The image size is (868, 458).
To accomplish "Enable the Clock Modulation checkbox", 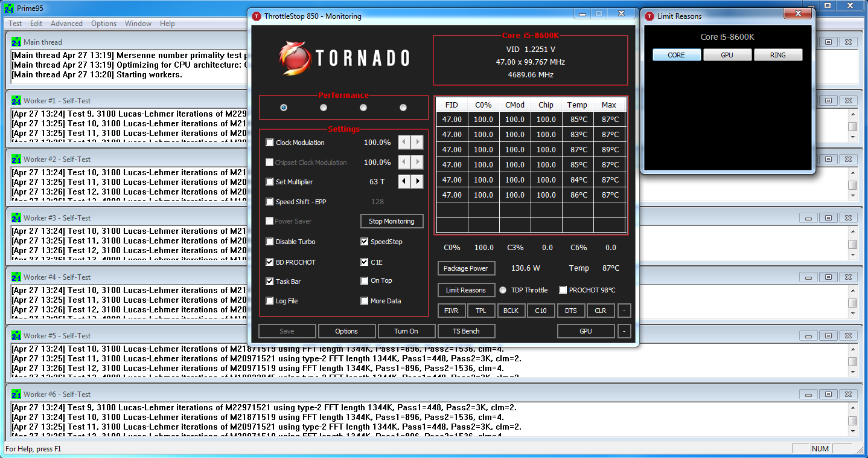I will [x=270, y=143].
